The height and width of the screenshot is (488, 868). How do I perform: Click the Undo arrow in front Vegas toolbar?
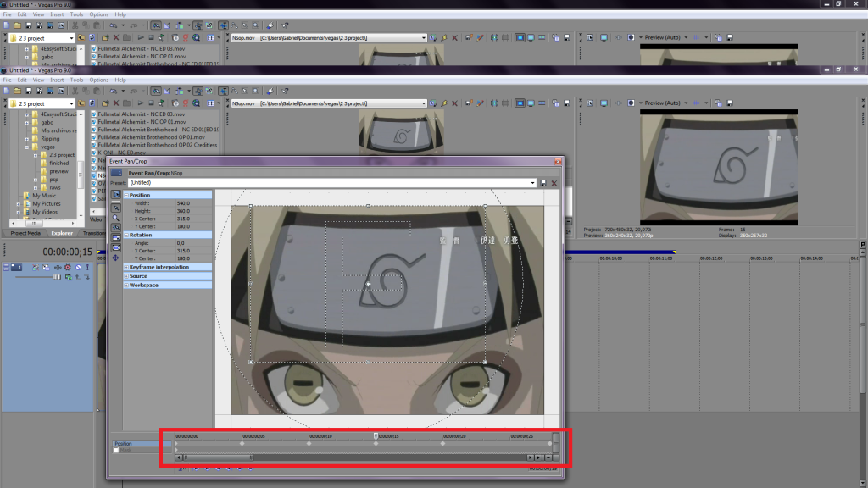coord(113,91)
